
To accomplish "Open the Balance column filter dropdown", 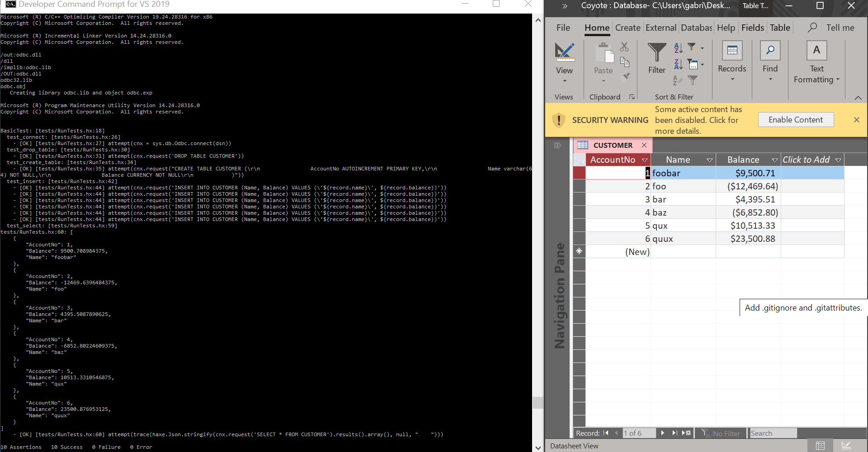I will point(775,160).
